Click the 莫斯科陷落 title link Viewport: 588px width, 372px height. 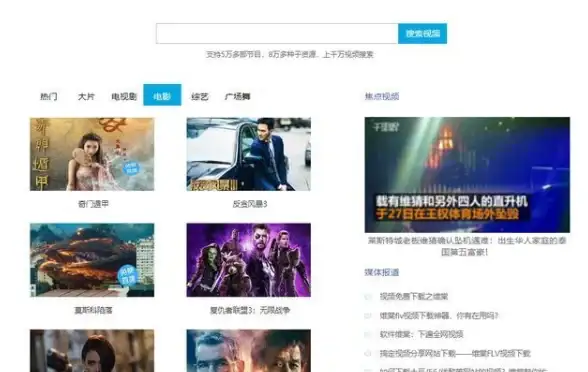pos(93,310)
